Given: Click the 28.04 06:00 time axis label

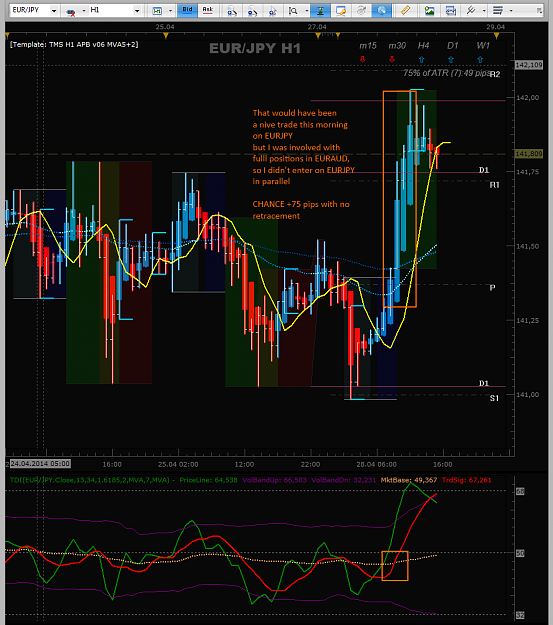Looking at the screenshot, I should point(376,464).
